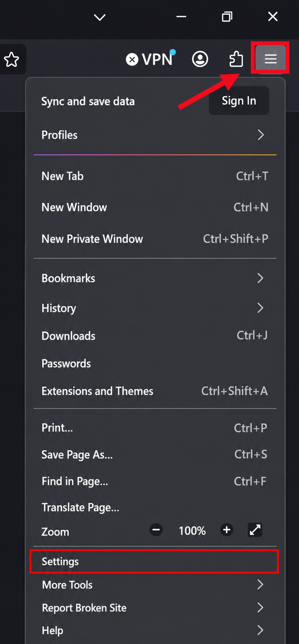Image resolution: width=299 pixels, height=644 pixels.
Task: Click the account profile avatar icon
Action: tap(200, 59)
